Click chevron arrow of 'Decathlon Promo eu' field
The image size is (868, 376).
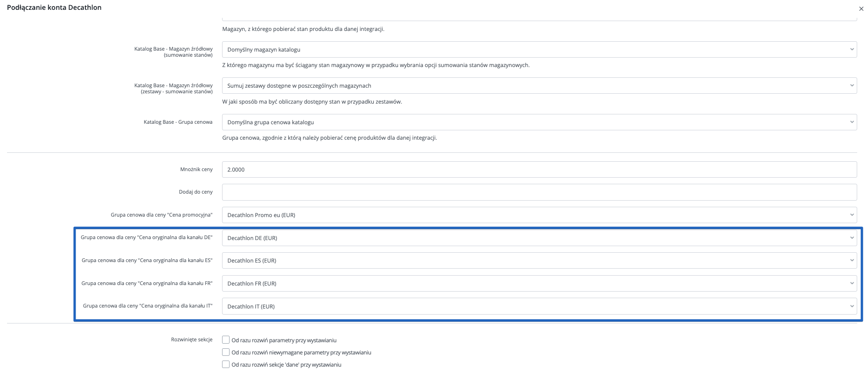click(x=852, y=215)
